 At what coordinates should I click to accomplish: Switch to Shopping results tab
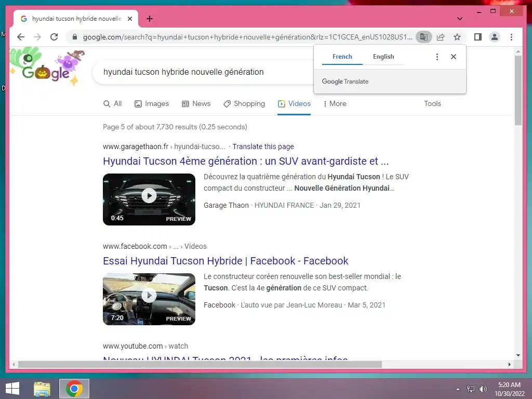click(x=244, y=104)
